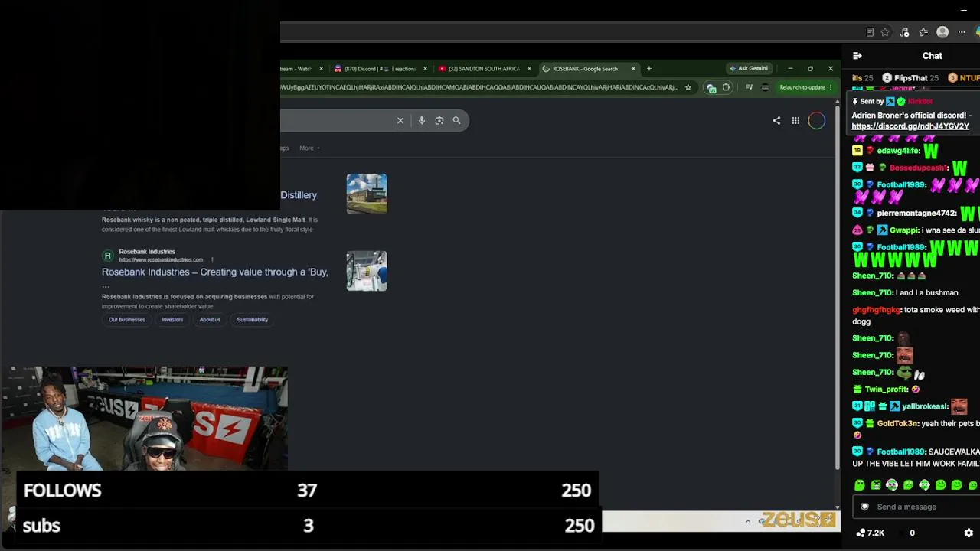Click the Send a message input field
Screen dimensions: 980x551
(x=916, y=507)
